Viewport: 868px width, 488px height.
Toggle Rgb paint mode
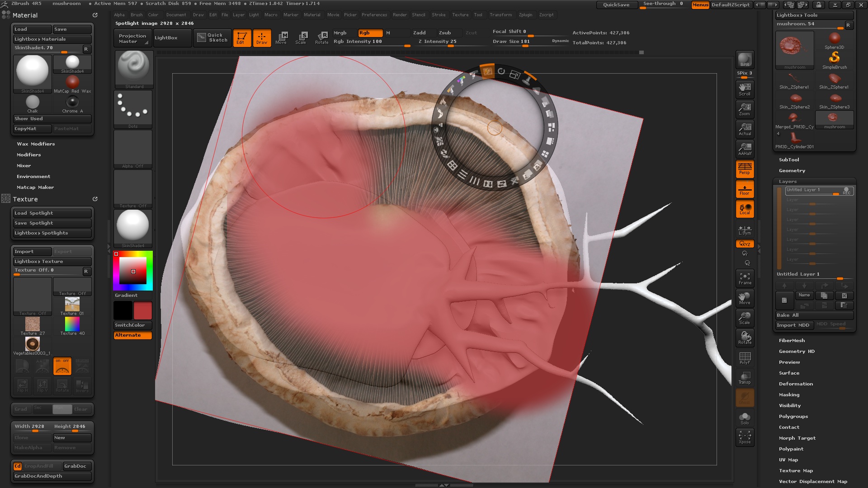pos(370,33)
